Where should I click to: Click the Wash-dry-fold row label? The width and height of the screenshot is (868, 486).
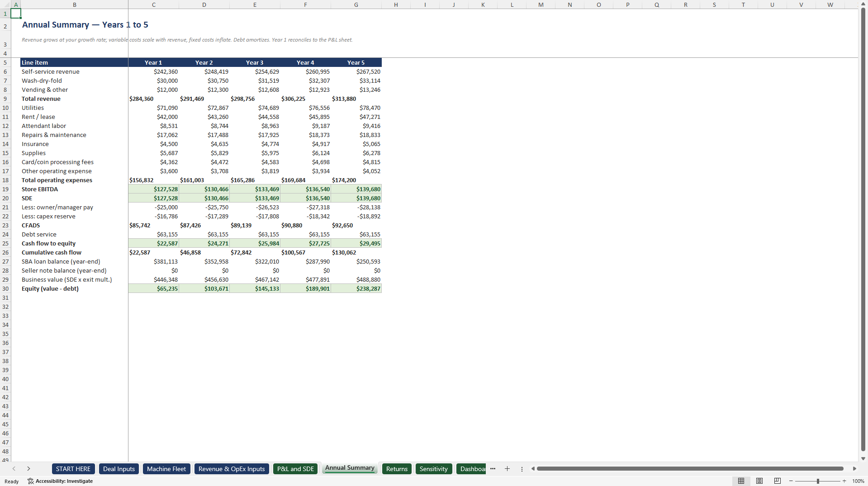pyautogui.click(x=42, y=80)
